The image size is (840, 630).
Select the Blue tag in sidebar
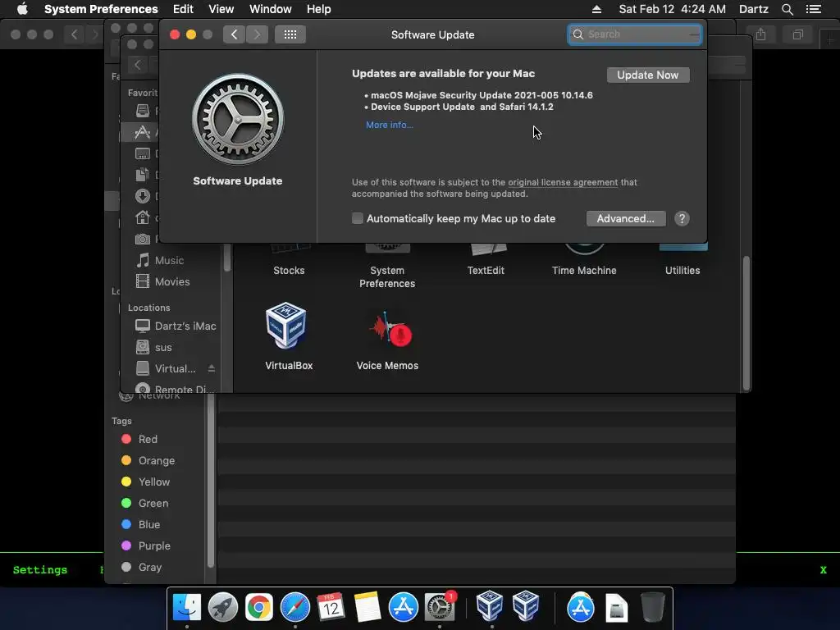coord(149,525)
